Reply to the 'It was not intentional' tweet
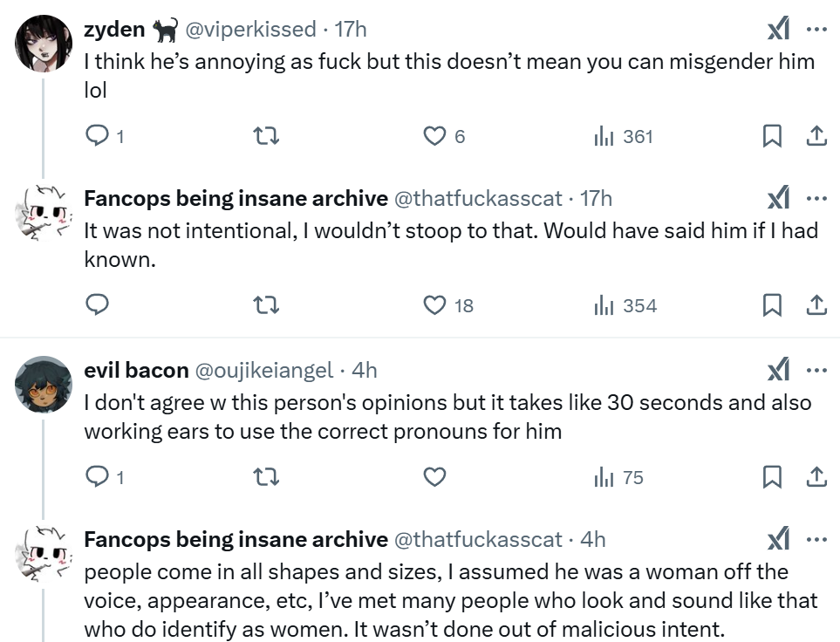840x642 pixels. pos(98,305)
